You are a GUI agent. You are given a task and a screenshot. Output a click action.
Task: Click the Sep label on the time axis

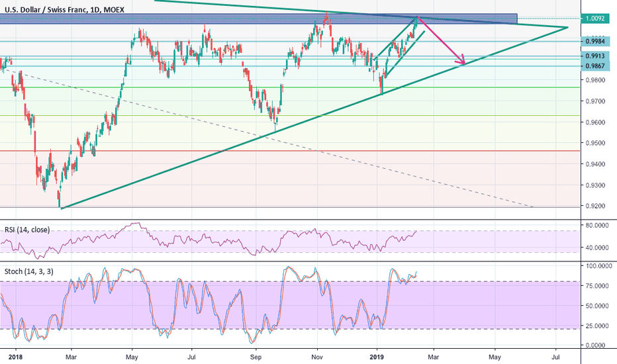pos(256,357)
